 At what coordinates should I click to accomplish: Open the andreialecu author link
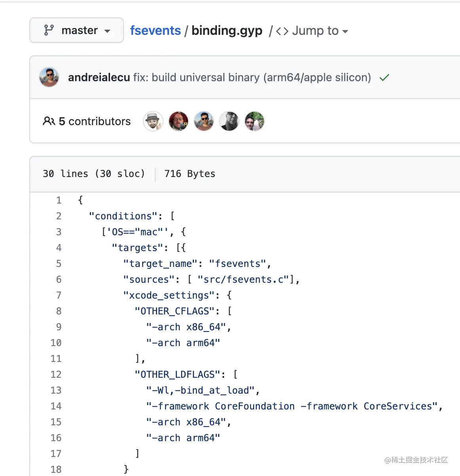point(99,77)
